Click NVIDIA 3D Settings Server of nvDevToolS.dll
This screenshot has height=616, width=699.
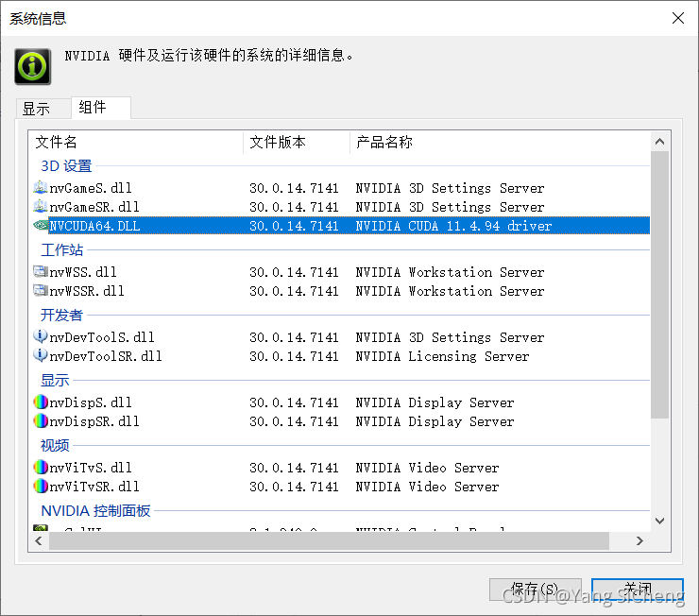[450, 337]
